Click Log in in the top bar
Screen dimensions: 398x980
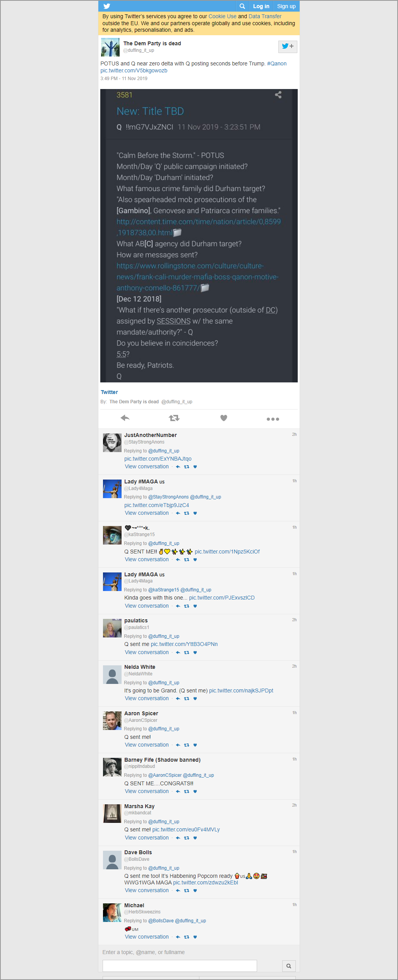coord(261,6)
